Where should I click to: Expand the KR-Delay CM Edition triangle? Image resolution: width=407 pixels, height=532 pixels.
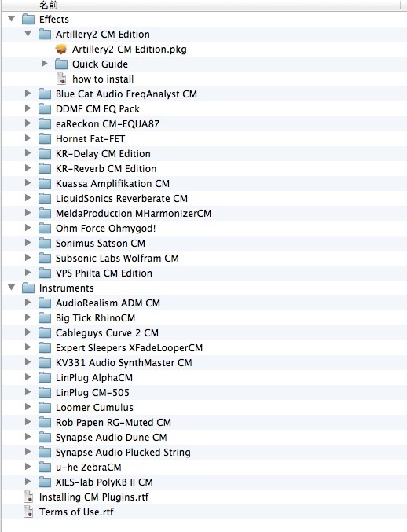click(27, 153)
